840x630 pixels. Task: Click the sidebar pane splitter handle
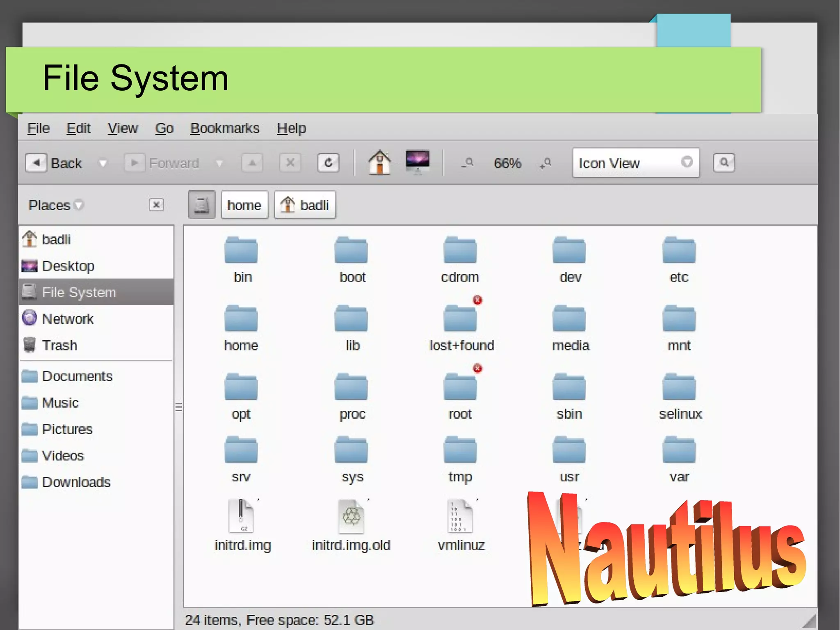click(178, 407)
